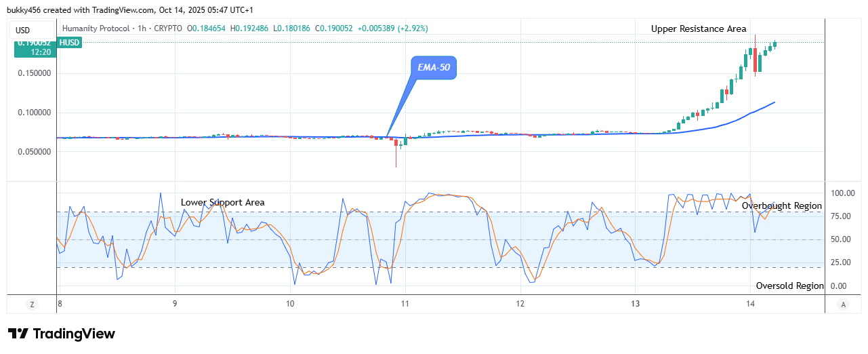Select the Lower Support Area text label
868x354 pixels.
pyautogui.click(x=222, y=202)
